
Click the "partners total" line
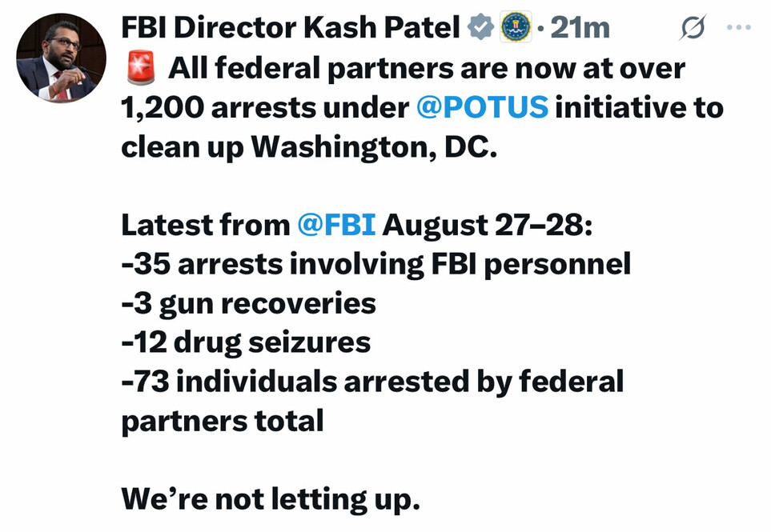pos(222,421)
